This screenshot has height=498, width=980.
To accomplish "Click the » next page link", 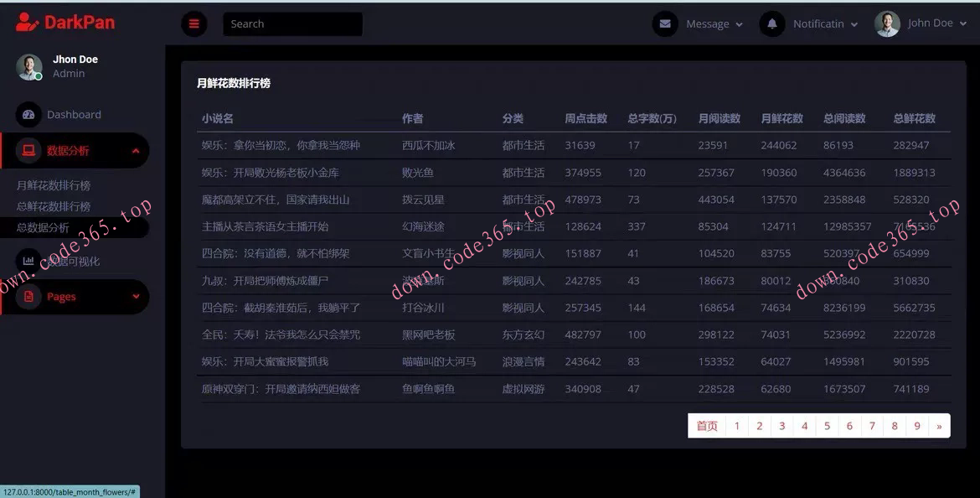I will [x=939, y=426].
